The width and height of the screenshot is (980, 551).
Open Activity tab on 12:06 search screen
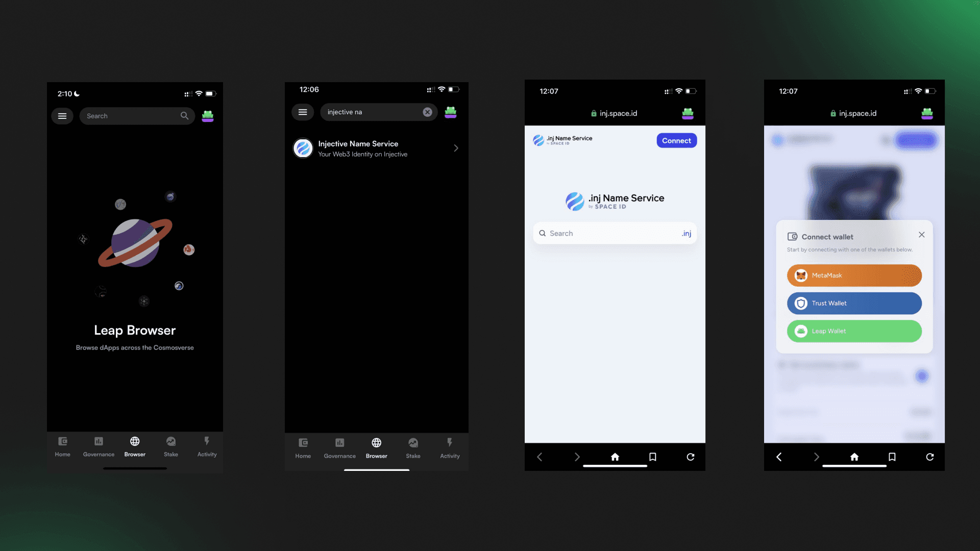pos(450,448)
